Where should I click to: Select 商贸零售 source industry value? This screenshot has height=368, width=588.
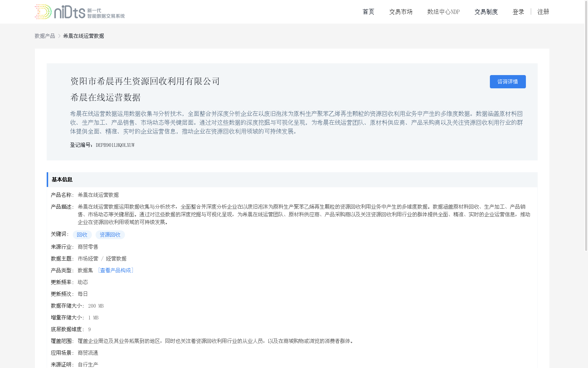coord(88,247)
